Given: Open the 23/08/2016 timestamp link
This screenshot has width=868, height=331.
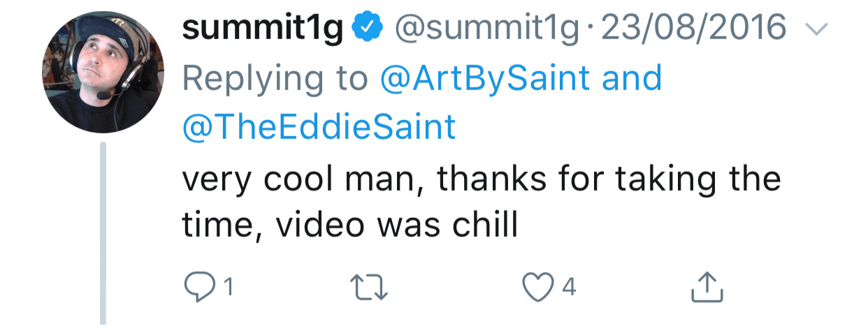Looking at the screenshot, I should [x=693, y=28].
